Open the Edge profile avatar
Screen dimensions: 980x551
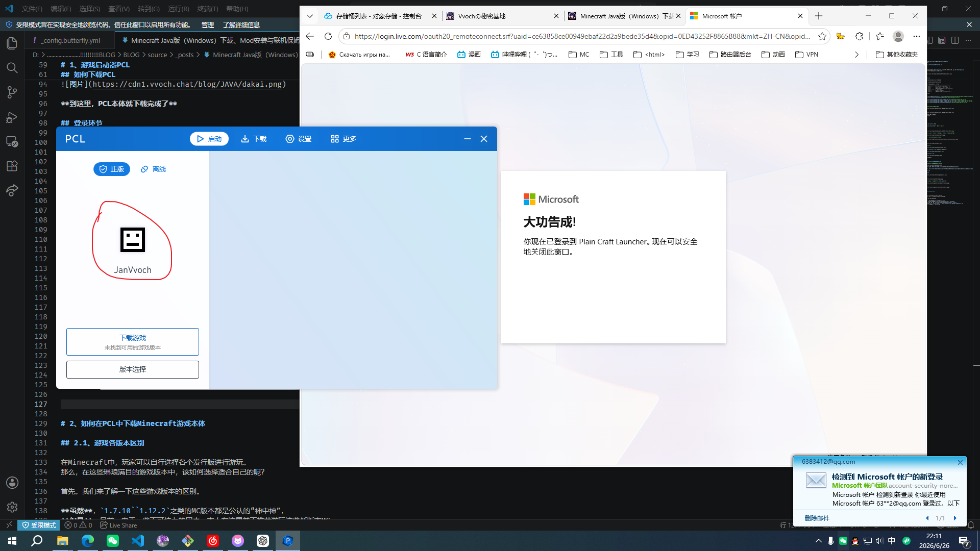click(898, 36)
